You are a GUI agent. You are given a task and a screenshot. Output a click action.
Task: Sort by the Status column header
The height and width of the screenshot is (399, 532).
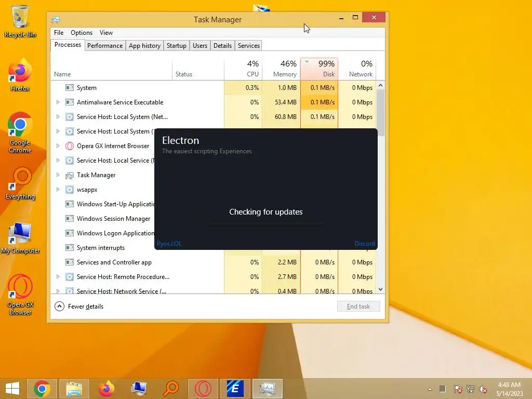pos(198,69)
